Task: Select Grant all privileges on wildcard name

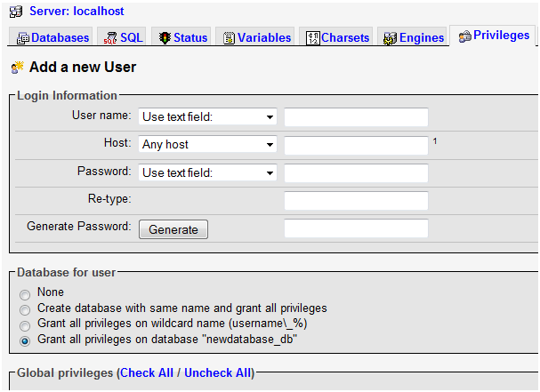Action: point(25,324)
